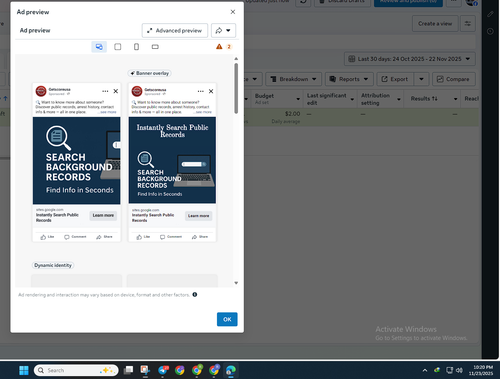Screen dimensions: 500x379
Task: Open Attribution setting column dropdown
Action: [x=399, y=99]
